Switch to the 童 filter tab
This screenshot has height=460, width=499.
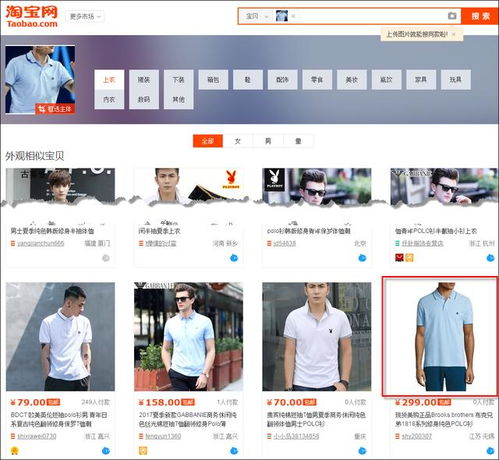298,141
